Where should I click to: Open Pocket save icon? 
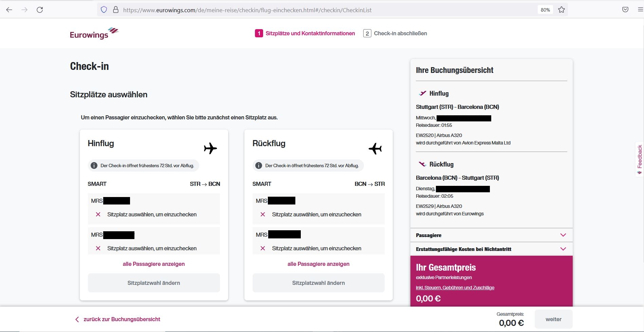click(x=625, y=9)
